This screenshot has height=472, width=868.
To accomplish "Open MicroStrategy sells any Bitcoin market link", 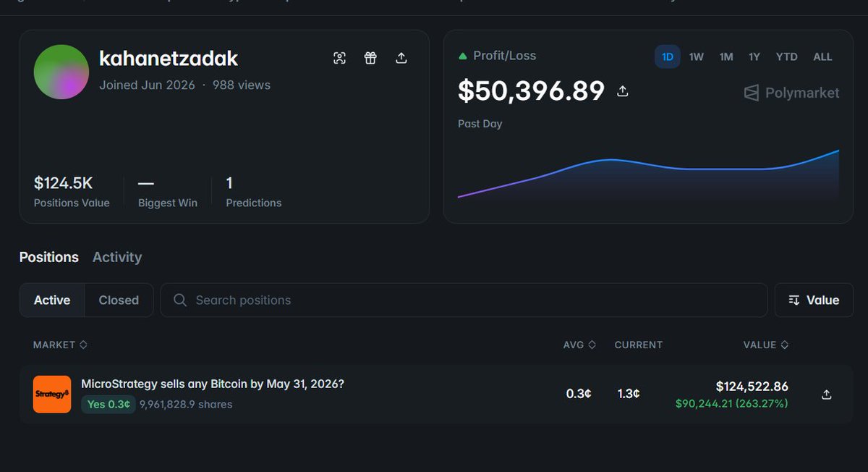I will (x=213, y=384).
